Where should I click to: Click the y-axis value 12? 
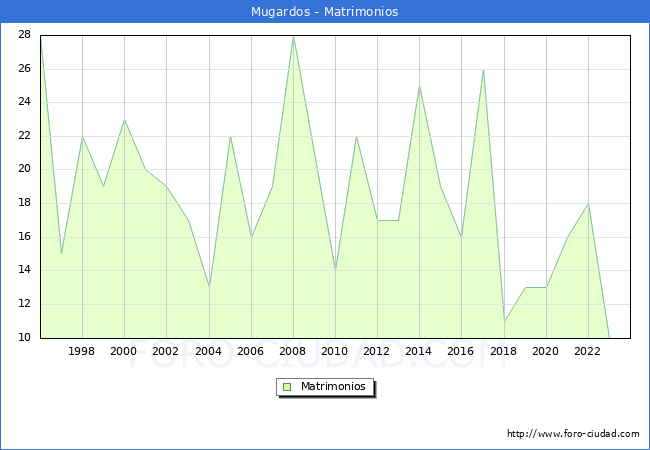24,304
